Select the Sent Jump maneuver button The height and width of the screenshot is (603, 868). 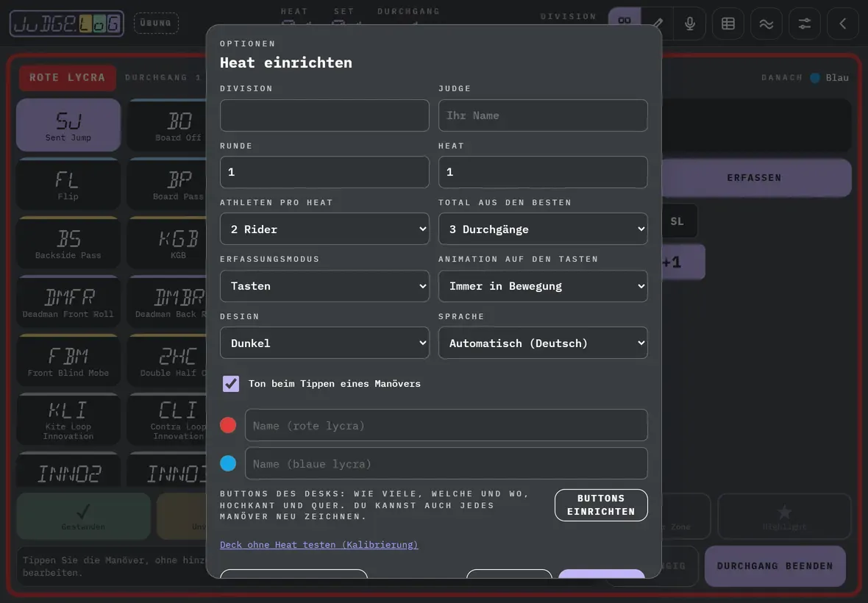pos(68,125)
